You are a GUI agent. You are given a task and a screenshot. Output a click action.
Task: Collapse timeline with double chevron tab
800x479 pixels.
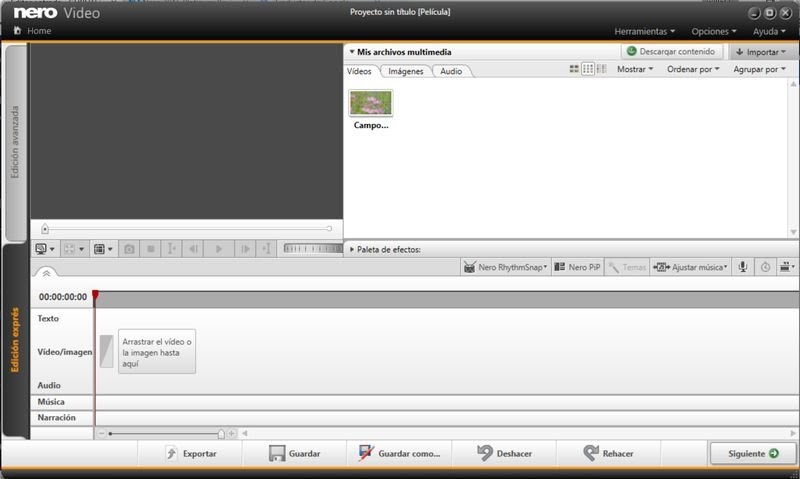46,273
